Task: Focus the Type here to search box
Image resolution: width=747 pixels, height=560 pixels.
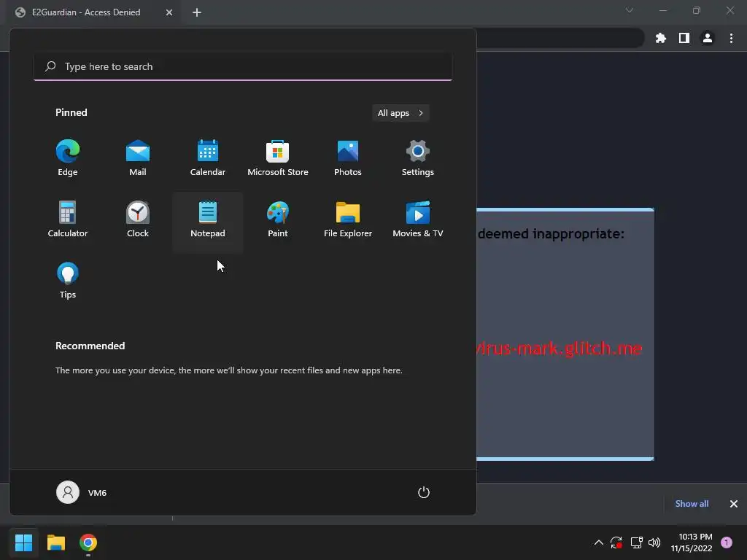Action: [x=243, y=66]
